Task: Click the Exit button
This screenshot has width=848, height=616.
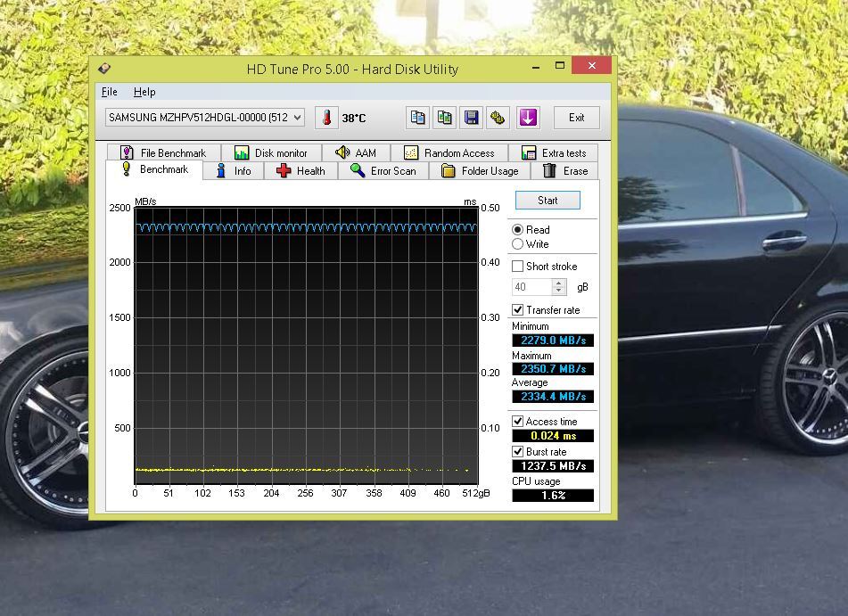Action: pyautogui.click(x=576, y=118)
